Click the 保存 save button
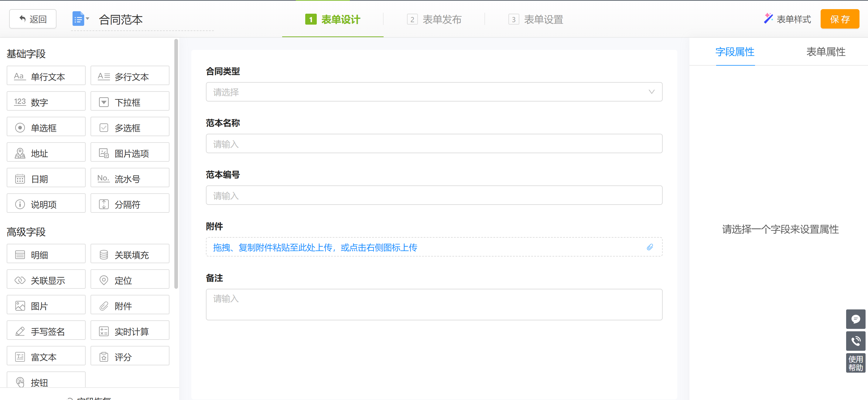 [x=839, y=19]
